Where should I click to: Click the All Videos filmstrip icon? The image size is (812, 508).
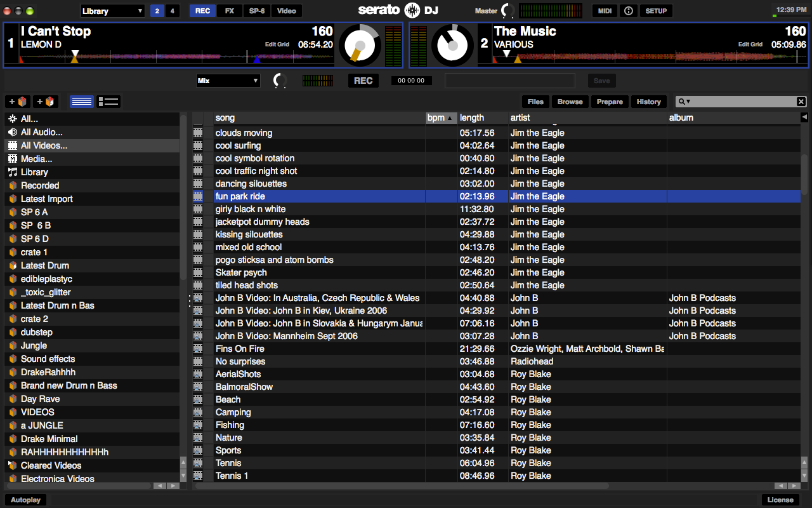pos(13,145)
